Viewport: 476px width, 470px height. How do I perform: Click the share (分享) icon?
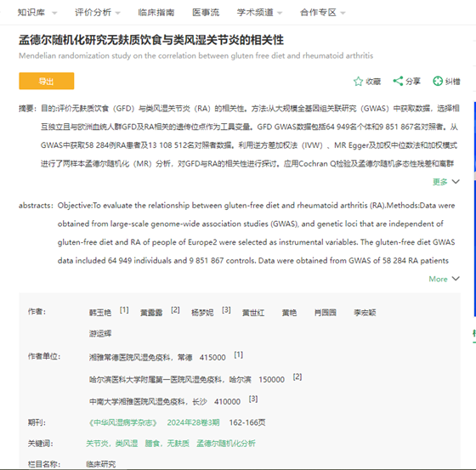point(398,81)
